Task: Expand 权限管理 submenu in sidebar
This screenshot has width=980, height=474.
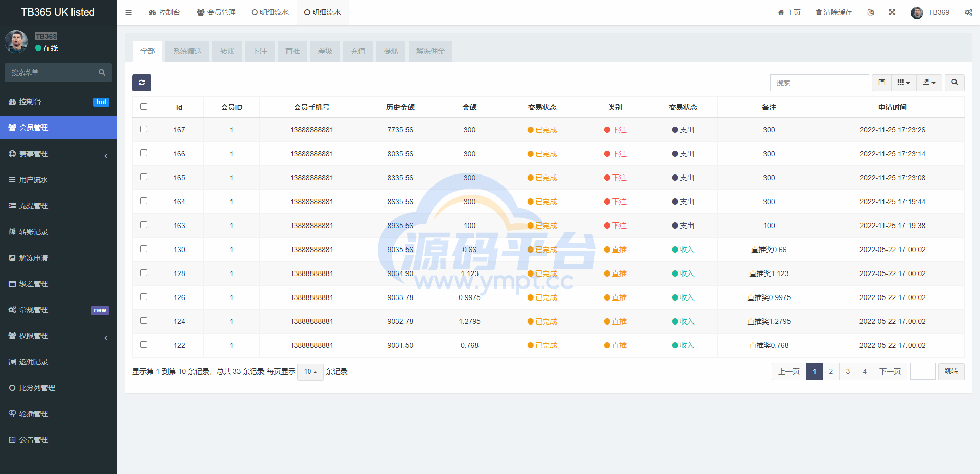Action: (58, 336)
